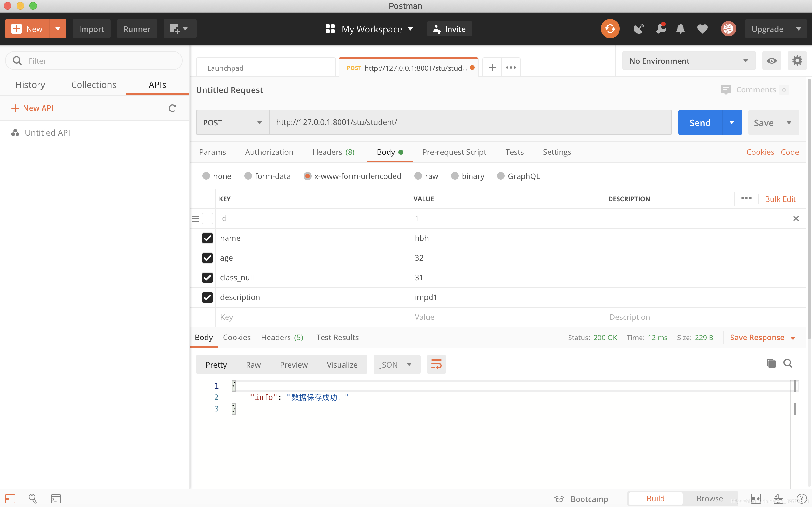Expand the Upgrade dropdown arrow
Image resolution: width=812 pixels, height=507 pixels.
pyautogui.click(x=798, y=29)
